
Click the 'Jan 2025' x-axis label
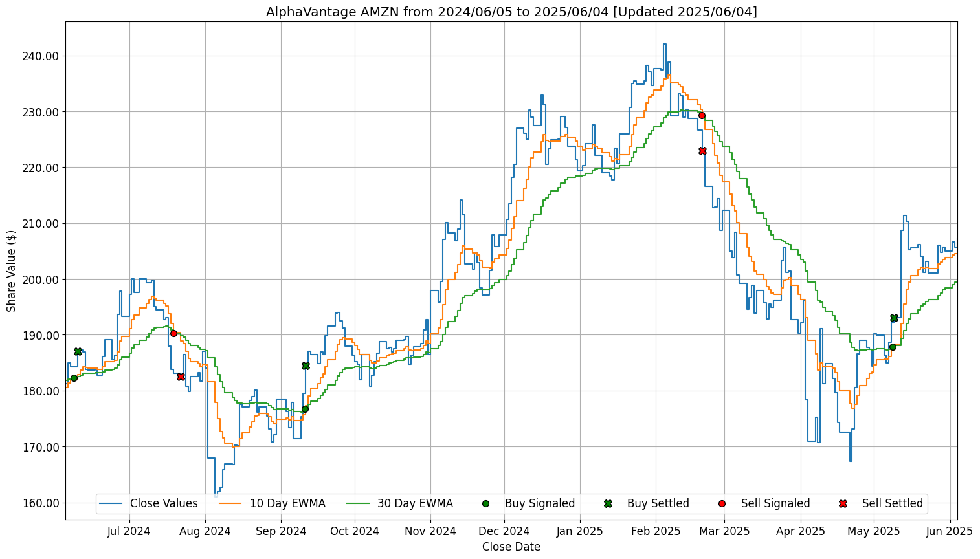[580, 531]
